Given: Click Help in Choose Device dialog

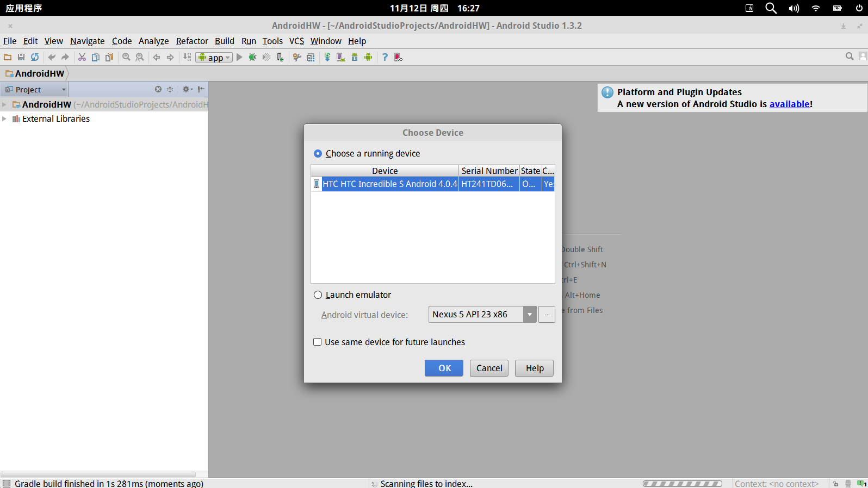Looking at the screenshot, I should pos(534,368).
